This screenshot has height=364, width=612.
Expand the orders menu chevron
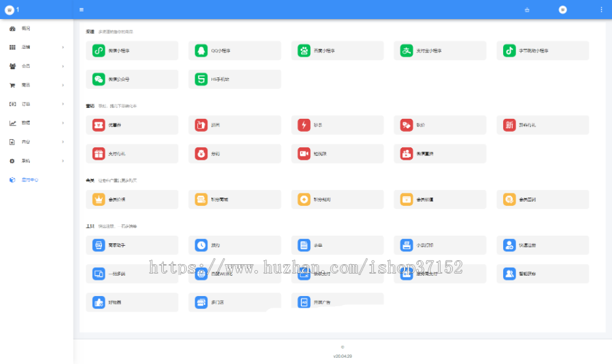63,104
